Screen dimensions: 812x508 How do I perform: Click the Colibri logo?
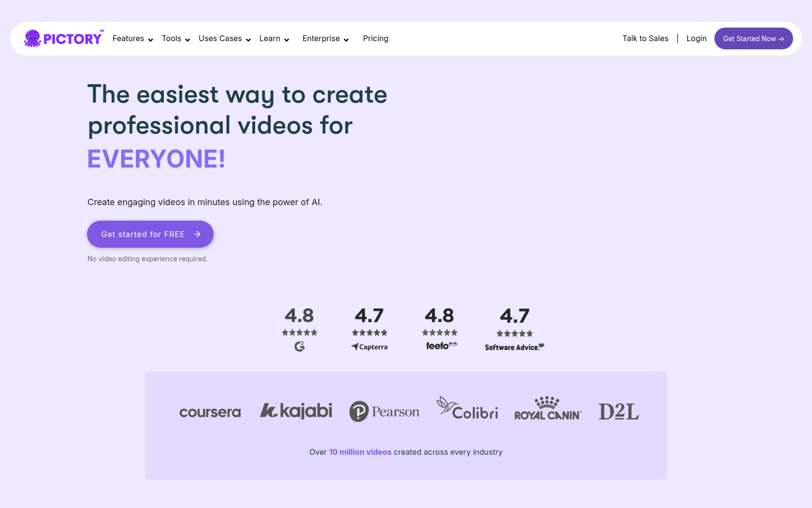(467, 408)
